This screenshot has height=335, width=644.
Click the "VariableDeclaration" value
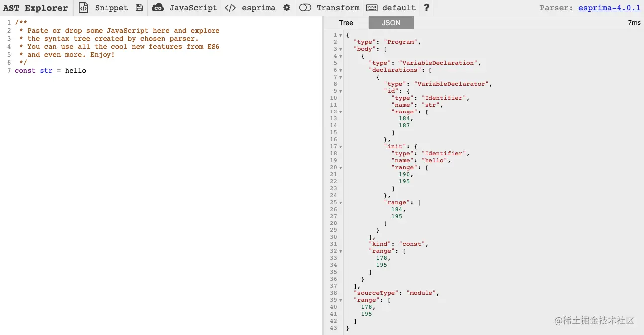438,63
